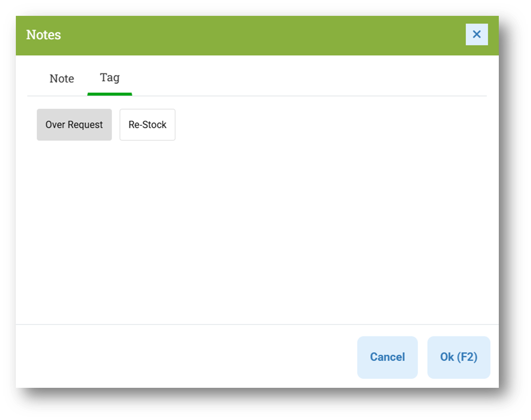Dismiss the dialog via the blue X
531x420 pixels.
click(477, 34)
